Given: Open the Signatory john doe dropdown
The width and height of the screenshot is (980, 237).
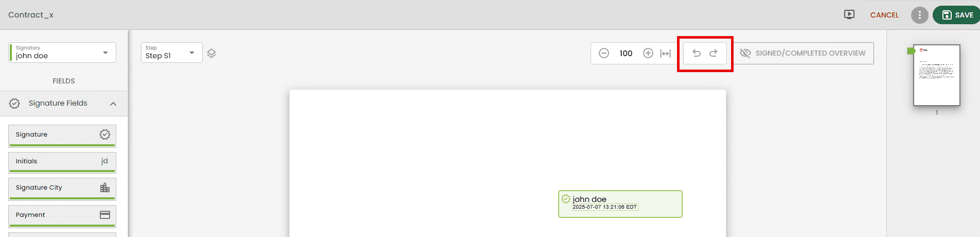Looking at the screenshot, I should pos(62,53).
